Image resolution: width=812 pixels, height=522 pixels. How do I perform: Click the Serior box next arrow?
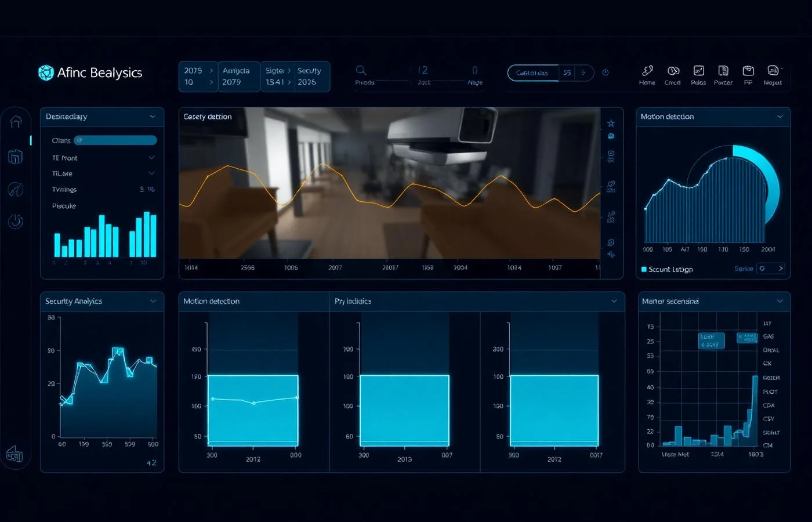tap(781, 269)
